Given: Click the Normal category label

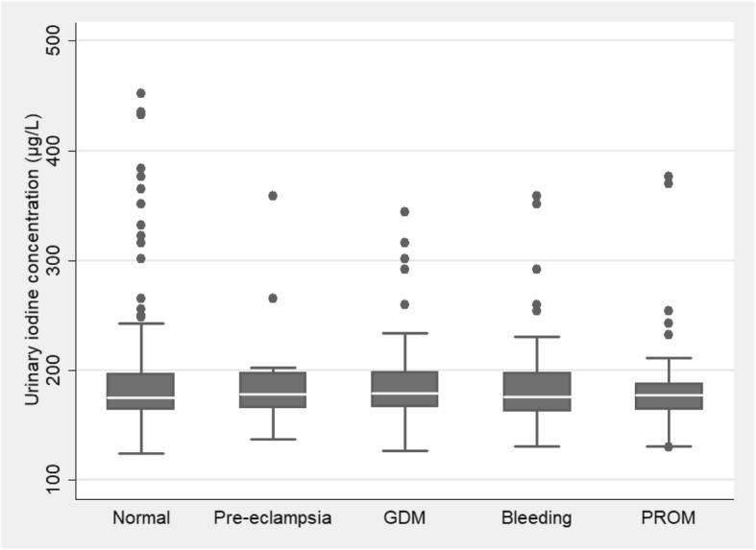Looking at the screenshot, I should 141,518.
